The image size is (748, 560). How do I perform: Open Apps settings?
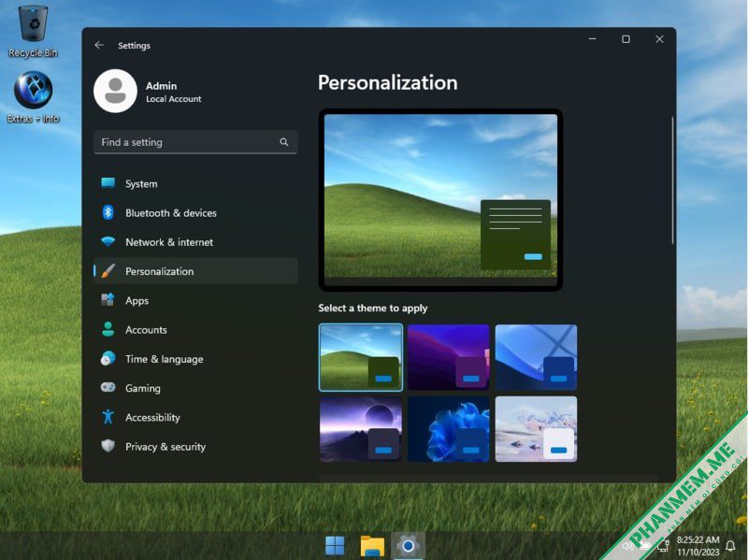[195, 300]
